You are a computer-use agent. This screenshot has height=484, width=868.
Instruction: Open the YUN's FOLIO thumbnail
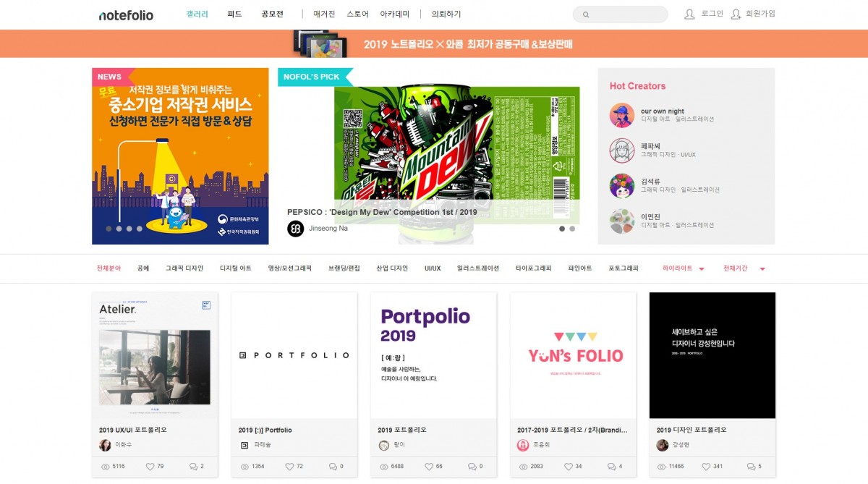coord(574,355)
